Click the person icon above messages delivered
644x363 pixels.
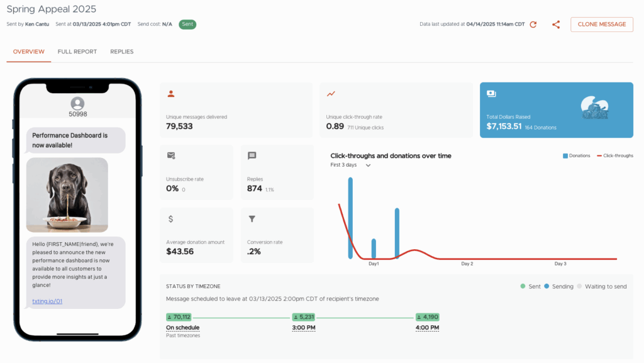point(170,94)
